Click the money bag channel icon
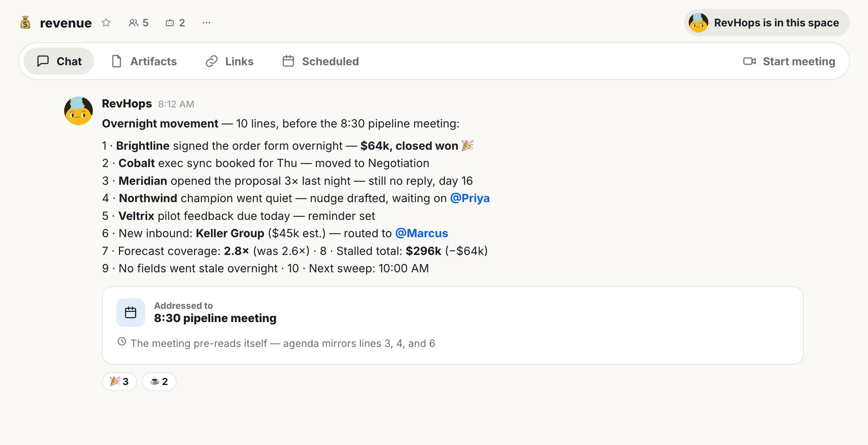Screen dimensions: 868x445 25,23
